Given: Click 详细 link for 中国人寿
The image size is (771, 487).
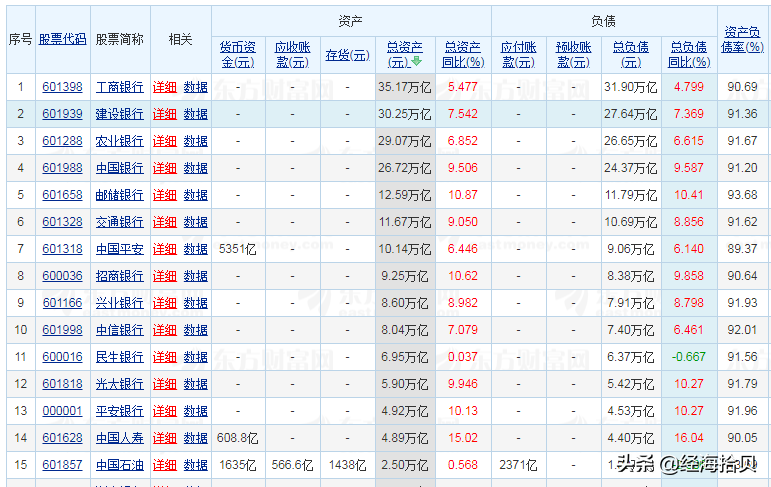Looking at the screenshot, I should [165, 438].
